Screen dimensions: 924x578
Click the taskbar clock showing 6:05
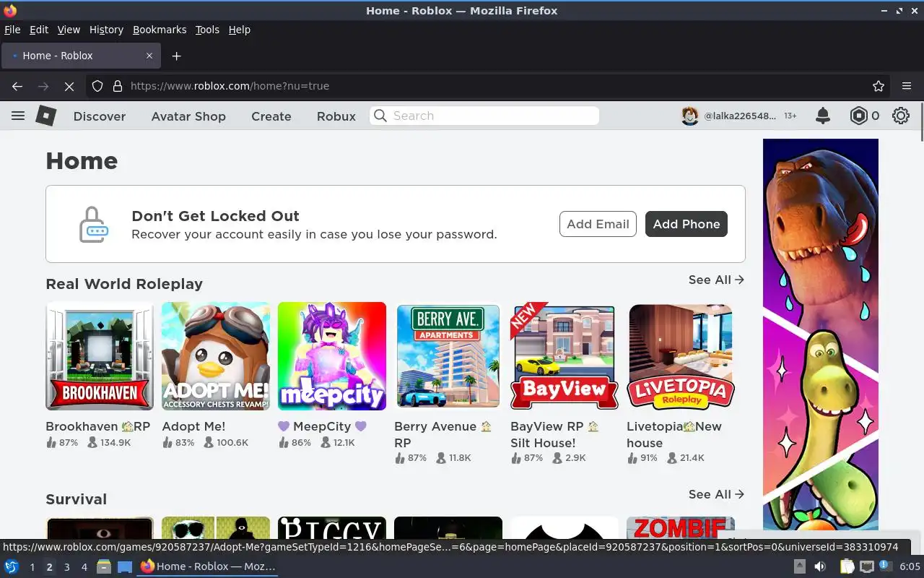910,566
